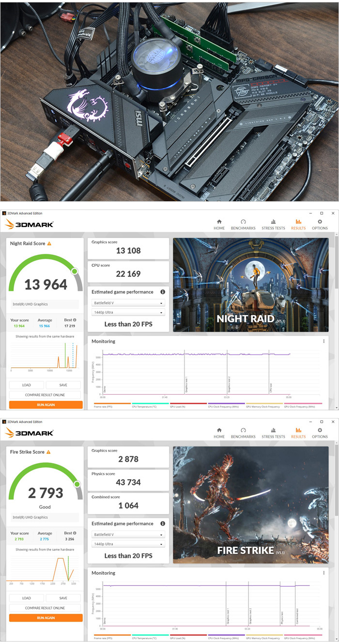Expand Battlefield V dropdown in Fire Strike window
339x644 pixels.
[x=128, y=534]
